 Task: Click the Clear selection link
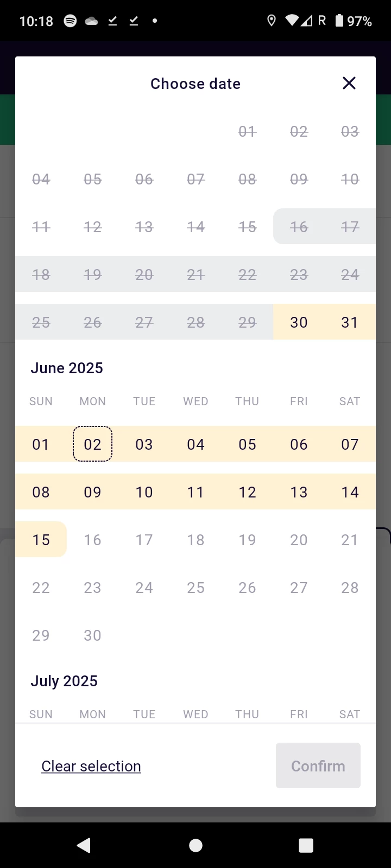coord(91,766)
